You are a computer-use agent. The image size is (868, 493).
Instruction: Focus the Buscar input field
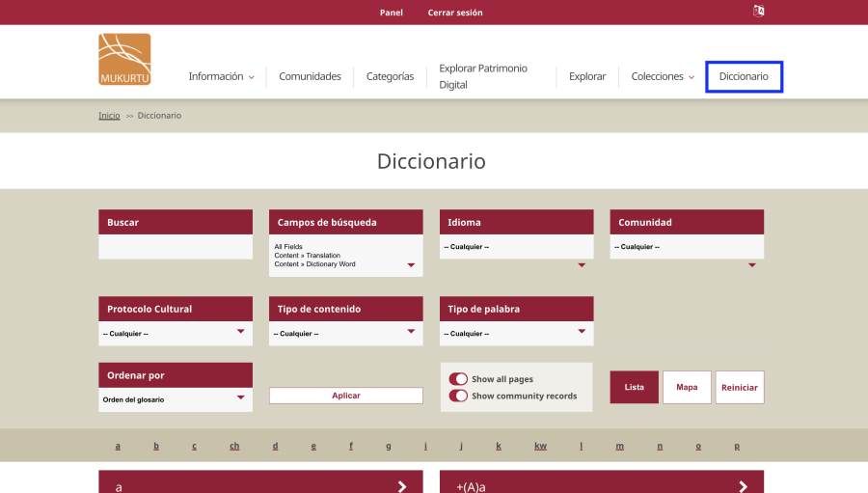176,247
